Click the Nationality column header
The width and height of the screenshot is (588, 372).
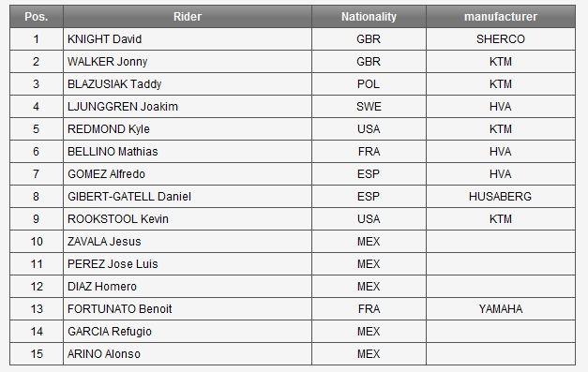(369, 17)
